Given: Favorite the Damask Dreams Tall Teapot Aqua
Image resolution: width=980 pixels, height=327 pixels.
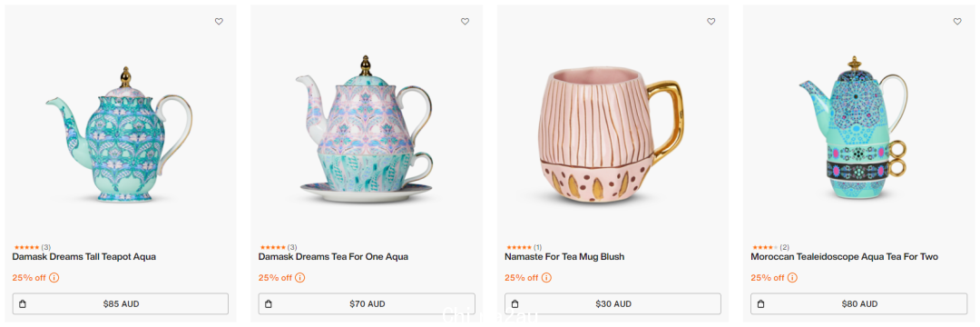Looking at the screenshot, I should coord(219,21).
